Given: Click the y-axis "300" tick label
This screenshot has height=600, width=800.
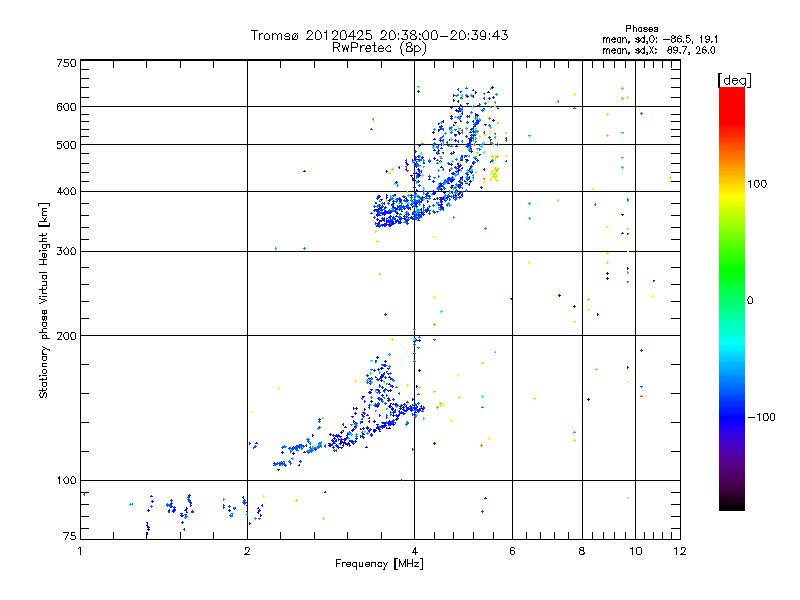Looking at the screenshot, I should point(67,251).
